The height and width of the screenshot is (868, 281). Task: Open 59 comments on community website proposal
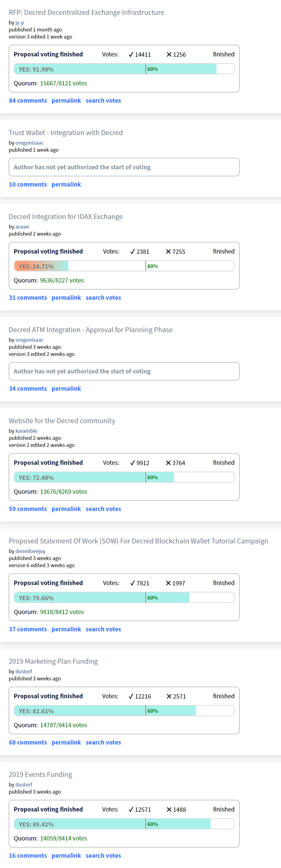tap(28, 509)
